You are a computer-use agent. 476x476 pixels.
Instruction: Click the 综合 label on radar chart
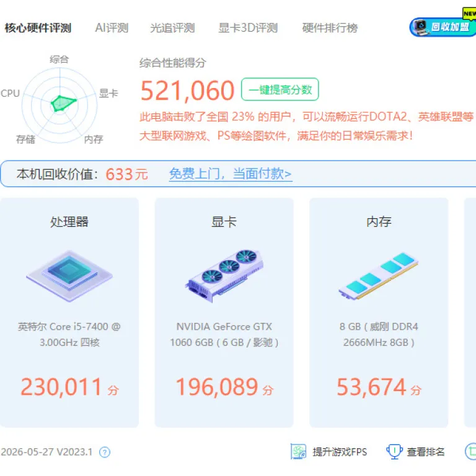pyautogui.click(x=59, y=59)
